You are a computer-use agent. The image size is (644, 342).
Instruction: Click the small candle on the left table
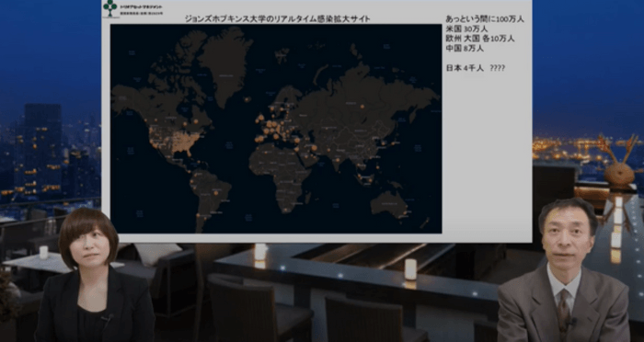[43, 252]
